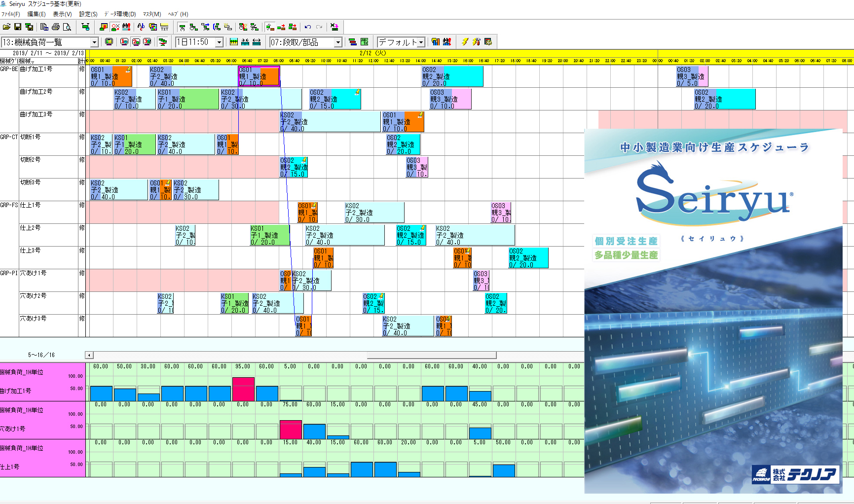Open the デフォルト style dropdown
Image resolution: width=854 pixels, height=504 pixels.
pyautogui.click(x=421, y=42)
